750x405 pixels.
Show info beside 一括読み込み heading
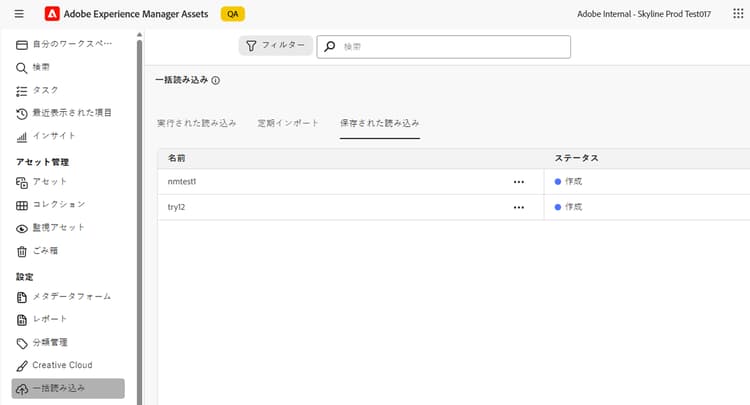216,80
